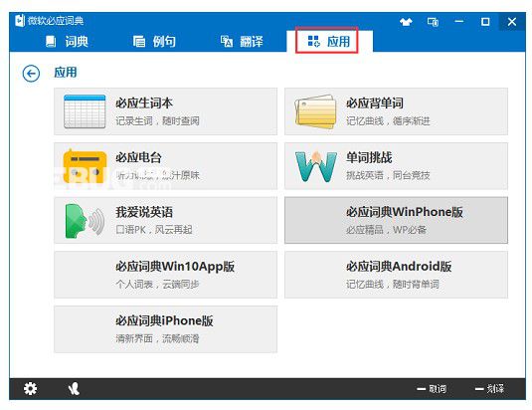Viewport: 532px width, 410px height.
Task: Toggle the 取词 word capture option
Action: click(432, 389)
